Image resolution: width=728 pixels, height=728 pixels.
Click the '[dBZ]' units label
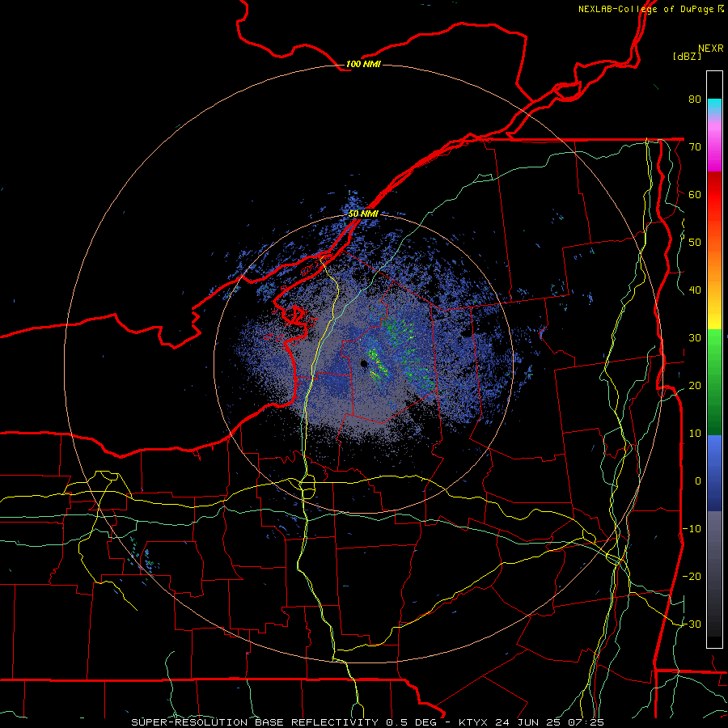[687, 56]
